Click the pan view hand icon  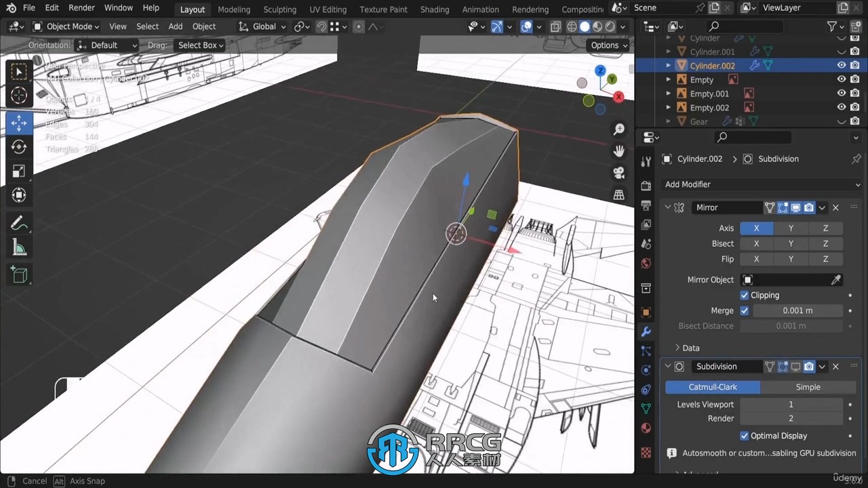click(618, 150)
